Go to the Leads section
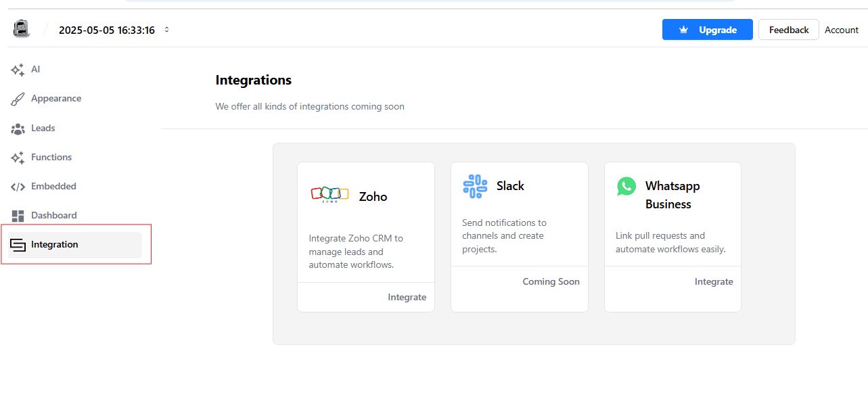This screenshot has width=868, height=418. [x=43, y=129]
